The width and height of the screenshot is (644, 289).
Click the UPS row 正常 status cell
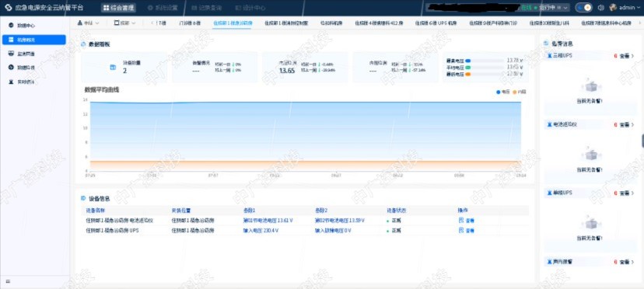(394, 231)
